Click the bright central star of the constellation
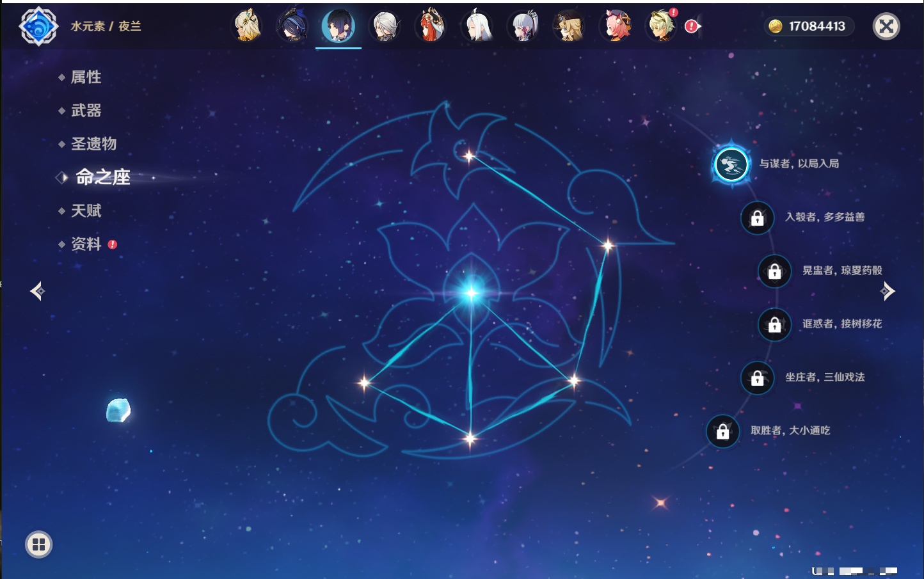The image size is (924, 579). tap(472, 293)
